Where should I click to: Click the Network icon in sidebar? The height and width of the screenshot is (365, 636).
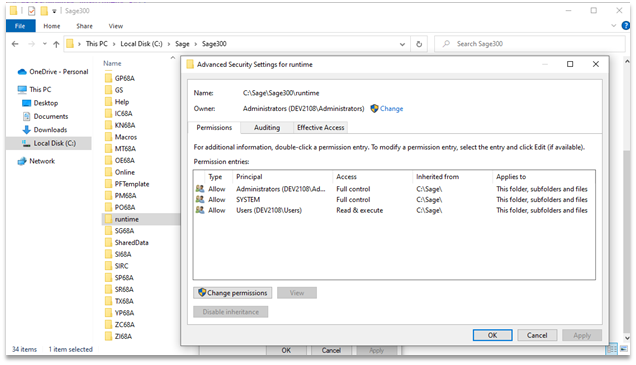[22, 161]
